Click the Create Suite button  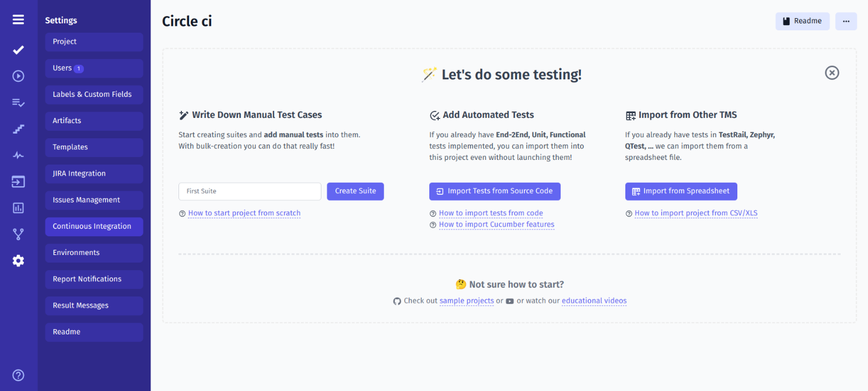click(x=355, y=191)
